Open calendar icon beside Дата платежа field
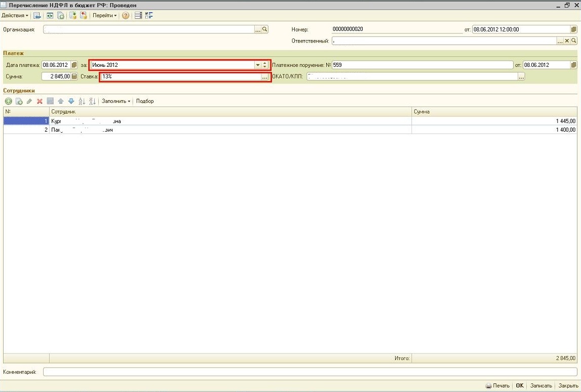581x392 pixels. [x=74, y=65]
